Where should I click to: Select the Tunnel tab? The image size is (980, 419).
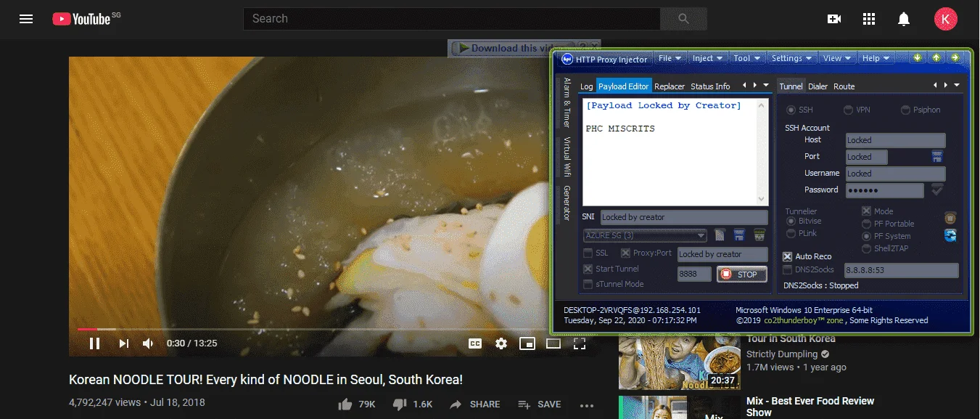coord(791,86)
